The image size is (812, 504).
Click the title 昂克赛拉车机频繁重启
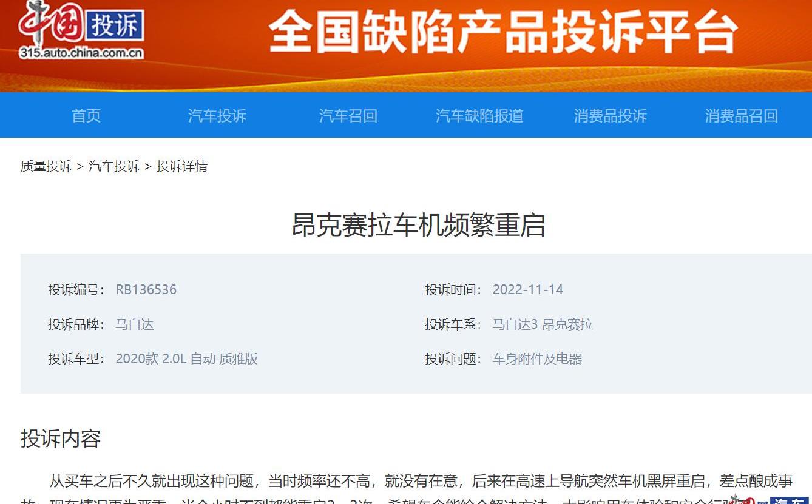click(418, 225)
